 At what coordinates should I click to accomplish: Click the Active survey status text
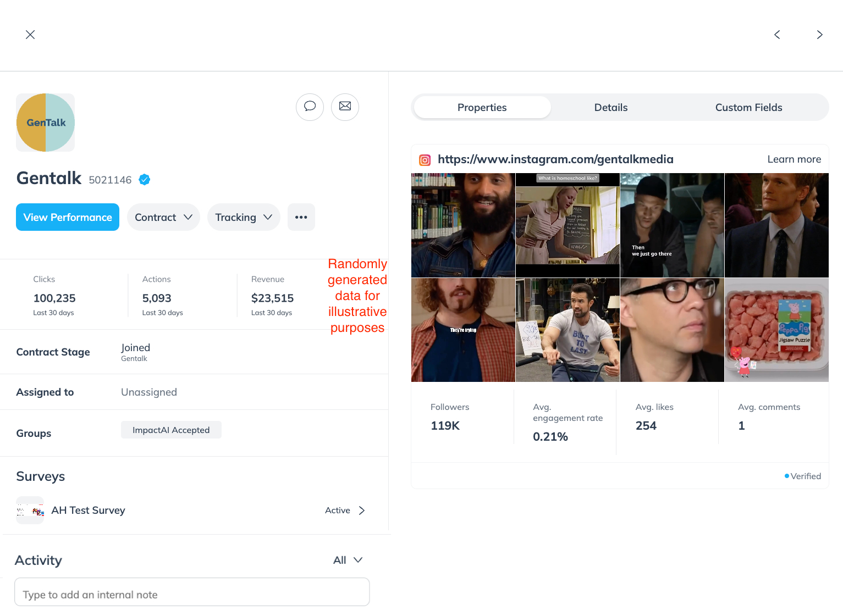click(x=337, y=510)
